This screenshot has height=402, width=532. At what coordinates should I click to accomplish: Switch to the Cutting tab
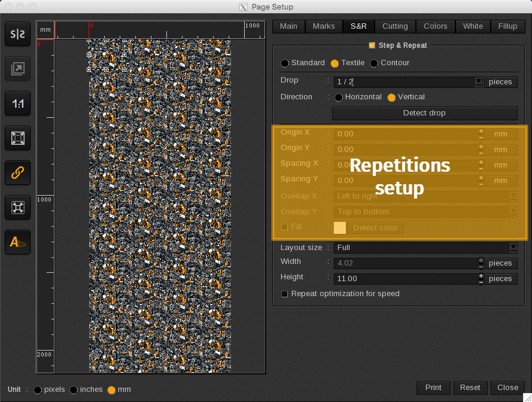(395, 26)
